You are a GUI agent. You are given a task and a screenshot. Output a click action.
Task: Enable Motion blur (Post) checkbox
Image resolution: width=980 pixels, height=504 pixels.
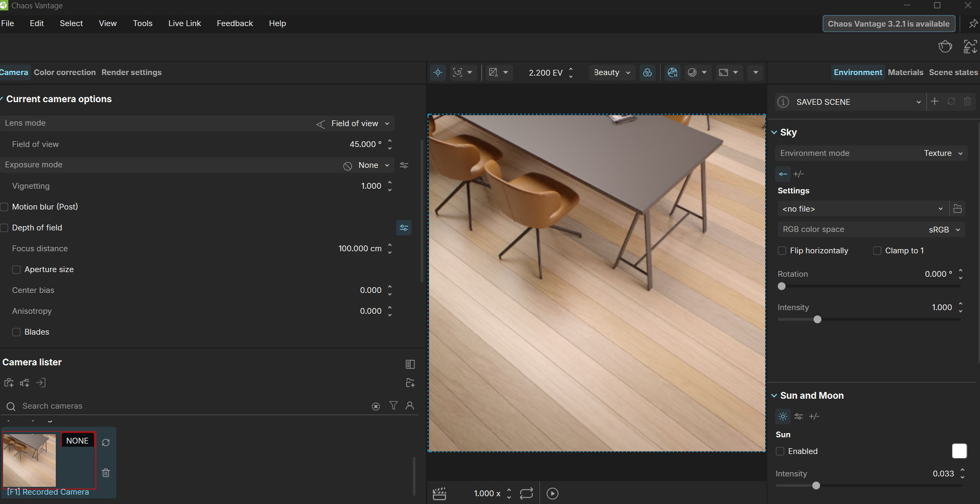[x=4, y=207]
